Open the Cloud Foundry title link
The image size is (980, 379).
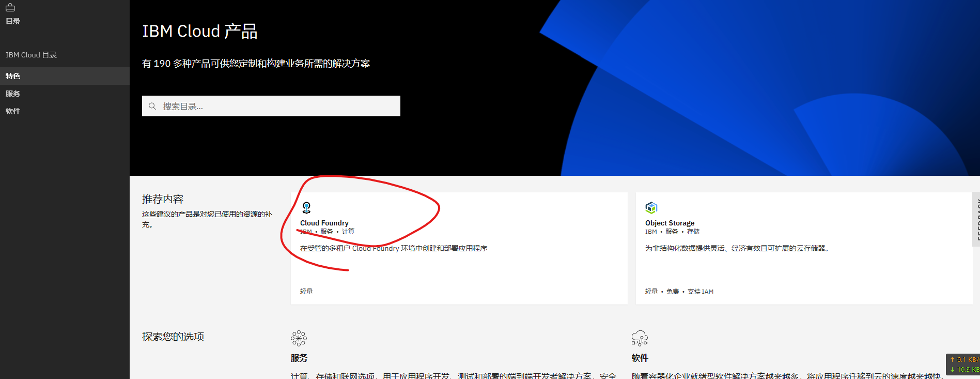click(324, 223)
